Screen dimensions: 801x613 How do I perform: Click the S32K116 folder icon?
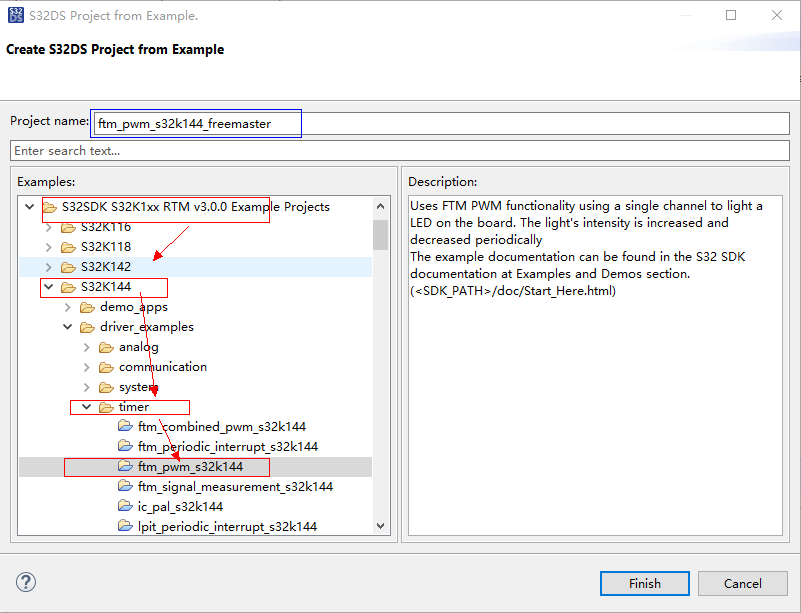[68, 227]
